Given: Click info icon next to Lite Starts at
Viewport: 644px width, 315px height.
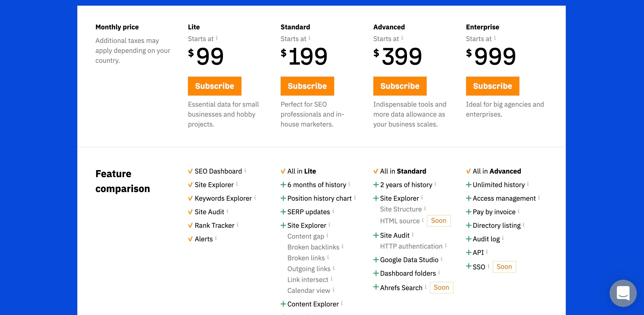Looking at the screenshot, I should point(217,38).
